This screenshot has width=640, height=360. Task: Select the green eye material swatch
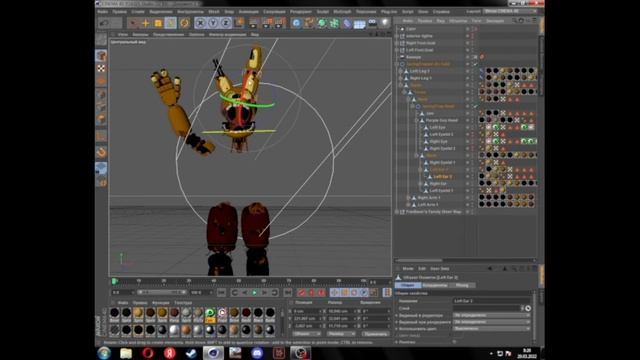pyautogui.click(x=210, y=313)
